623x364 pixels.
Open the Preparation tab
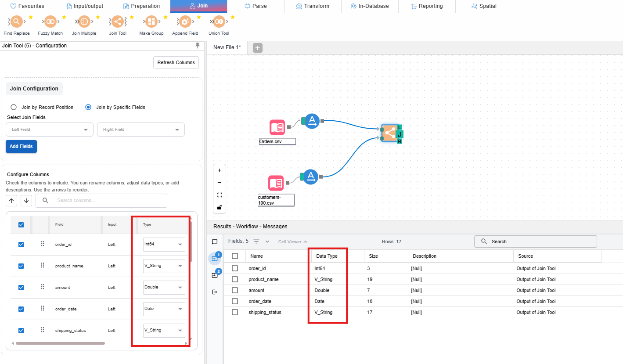(141, 6)
